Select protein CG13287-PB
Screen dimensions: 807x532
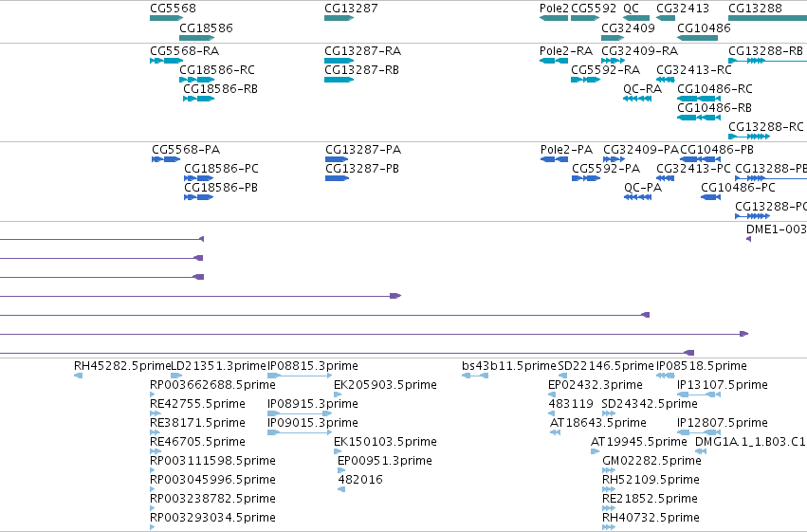[x=362, y=169]
